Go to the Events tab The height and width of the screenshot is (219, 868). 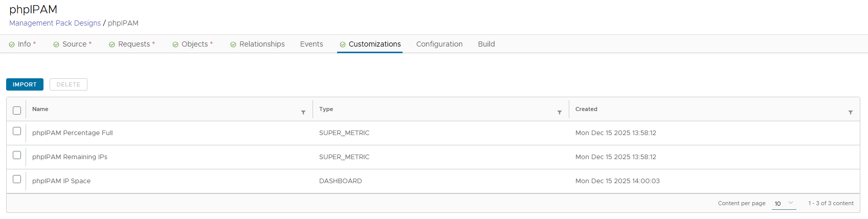point(311,44)
